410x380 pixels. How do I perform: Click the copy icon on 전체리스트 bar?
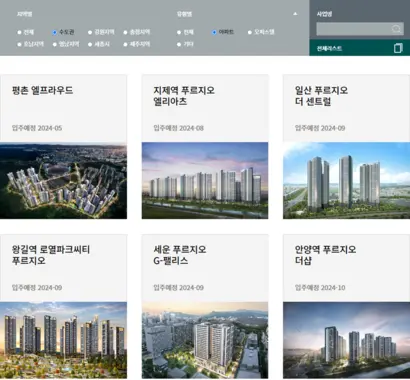(x=398, y=48)
